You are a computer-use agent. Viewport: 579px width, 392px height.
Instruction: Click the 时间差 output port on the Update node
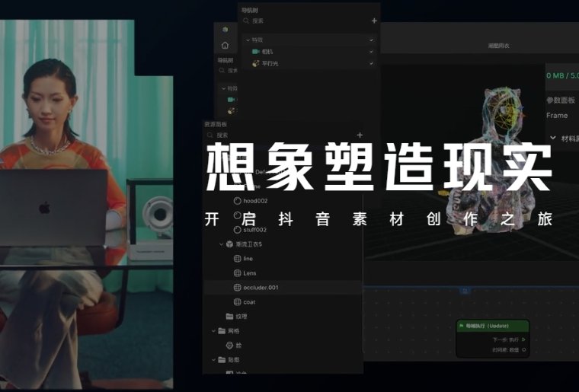pyautogui.click(x=523, y=349)
